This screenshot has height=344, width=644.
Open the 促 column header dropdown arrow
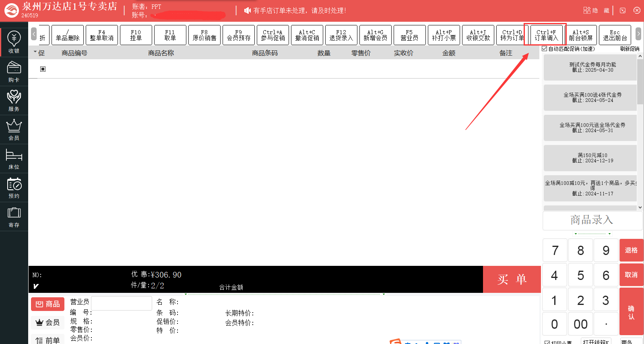[x=35, y=52]
